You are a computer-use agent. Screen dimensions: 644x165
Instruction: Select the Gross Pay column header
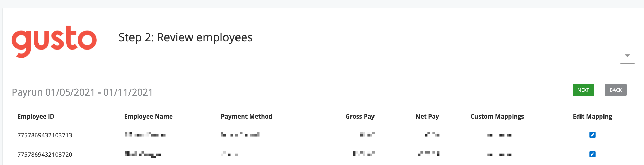pyautogui.click(x=360, y=117)
